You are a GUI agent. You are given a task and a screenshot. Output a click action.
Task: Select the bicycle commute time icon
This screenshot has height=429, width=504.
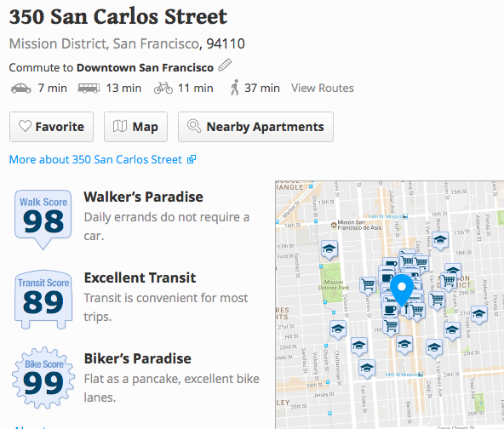click(x=163, y=88)
